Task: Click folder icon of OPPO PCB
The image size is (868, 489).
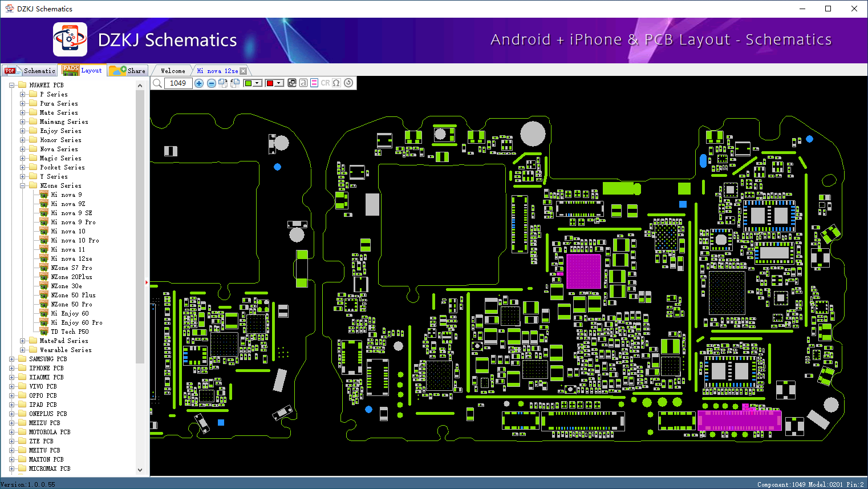Action: point(22,395)
